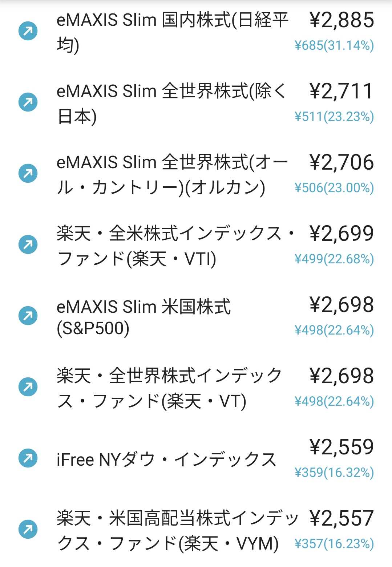392x567 pixels.
Task: Open 楽天・全世界株式インデックス・ファンド name
Action: (169, 388)
